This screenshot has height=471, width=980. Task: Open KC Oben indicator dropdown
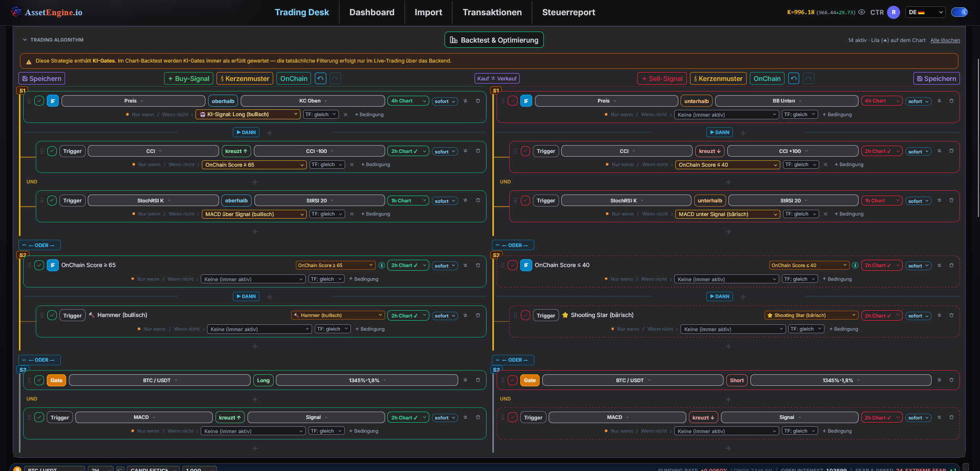[313, 101]
